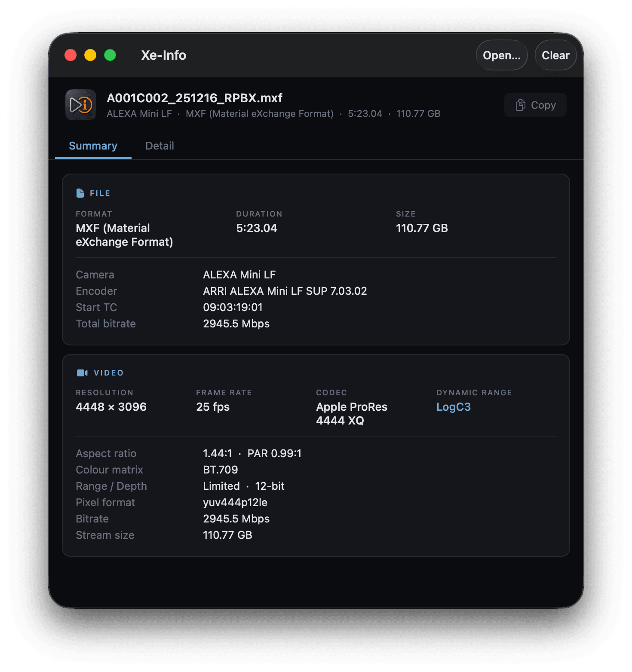Image resolution: width=632 pixels, height=672 pixels.
Task: Click the RESOLUTION label
Action: [x=104, y=393]
